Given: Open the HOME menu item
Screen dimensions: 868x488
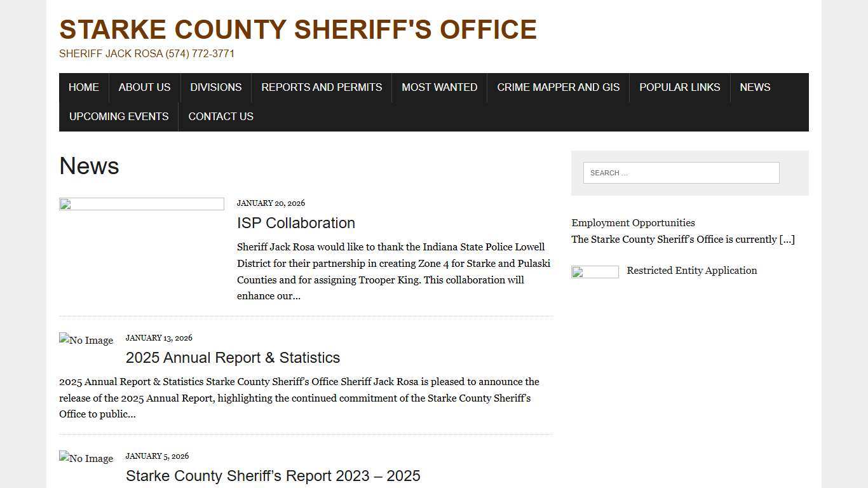Looking at the screenshot, I should pyautogui.click(x=83, y=87).
